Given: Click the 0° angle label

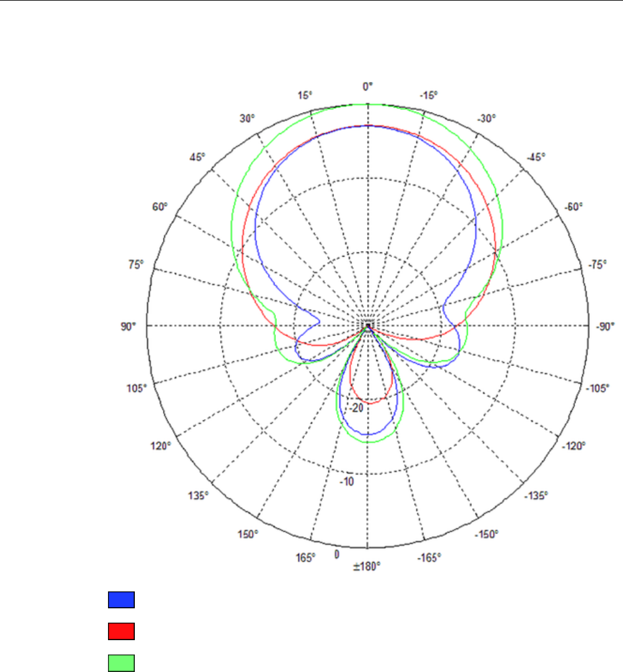Looking at the screenshot, I should tap(368, 87).
